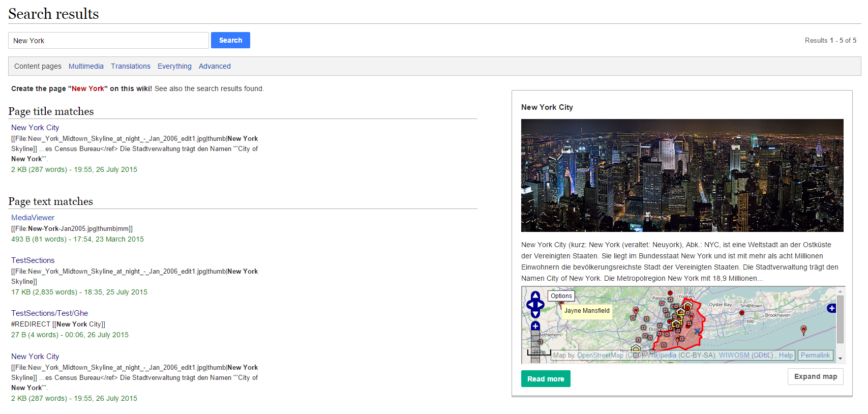Click the map zoom slider bar
The height and width of the screenshot is (414, 868).
click(535, 346)
